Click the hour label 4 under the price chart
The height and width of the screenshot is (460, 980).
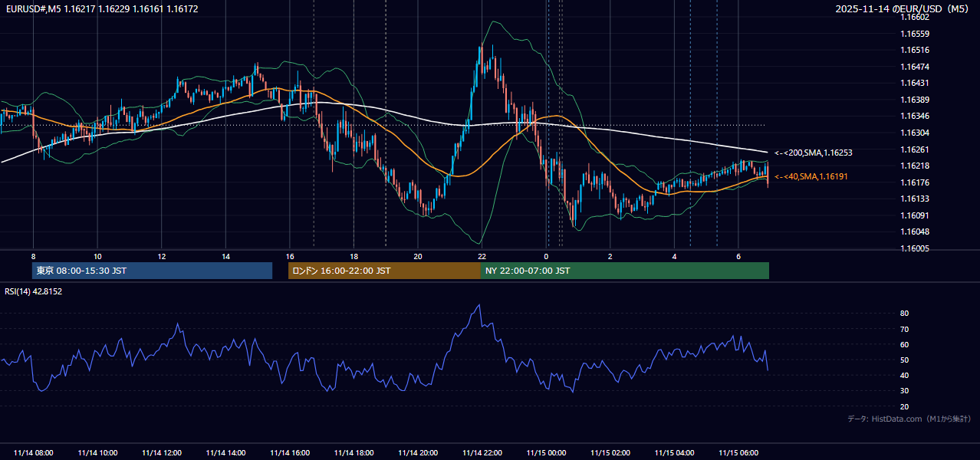tap(674, 256)
